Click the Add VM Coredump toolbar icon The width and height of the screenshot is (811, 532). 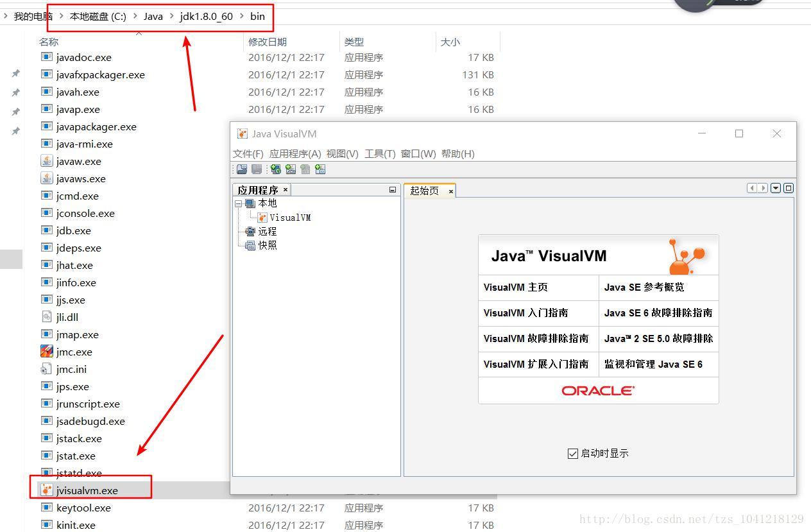pyautogui.click(x=305, y=169)
